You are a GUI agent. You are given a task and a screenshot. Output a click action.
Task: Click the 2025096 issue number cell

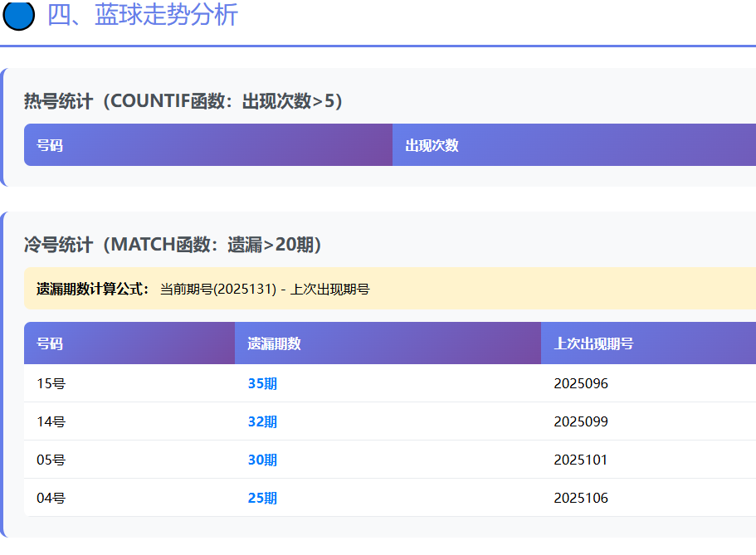coord(581,383)
